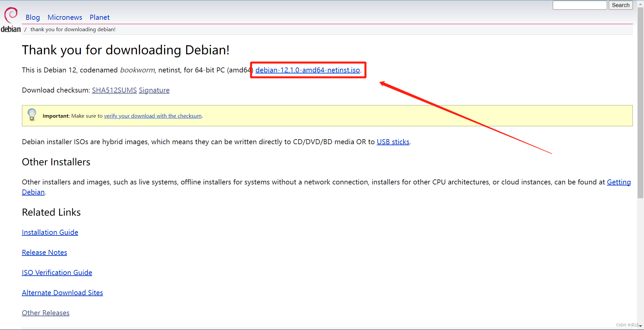Open the Blog link
Viewport: 644px width, 330px height.
tap(33, 17)
